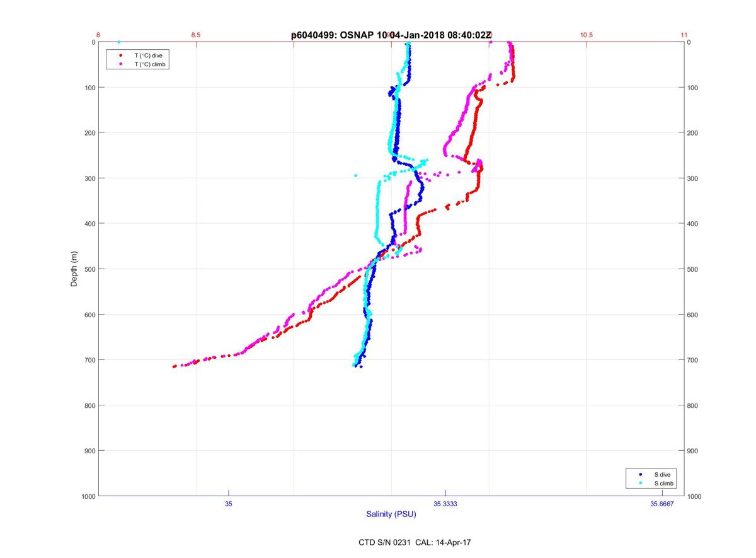This screenshot has height=558, width=756.
Task: Select the 'T (°C) dive' legend entry
Action: pos(149,55)
